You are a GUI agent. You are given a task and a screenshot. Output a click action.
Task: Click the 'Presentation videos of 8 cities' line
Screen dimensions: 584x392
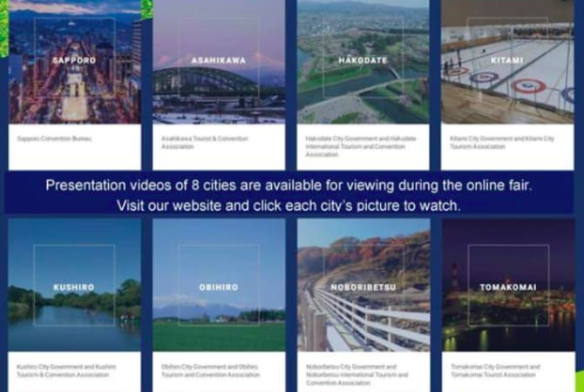pyautogui.click(x=288, y=186)
